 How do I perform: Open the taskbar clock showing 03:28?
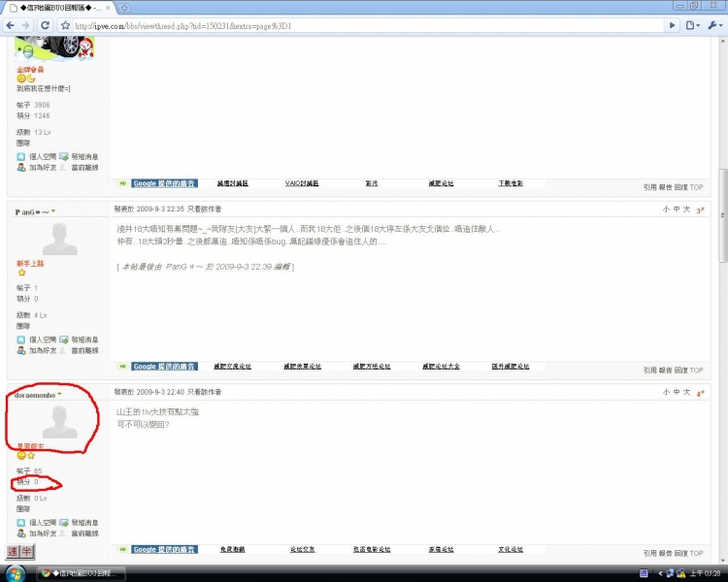pyautogui.click(x=706, y=573)
